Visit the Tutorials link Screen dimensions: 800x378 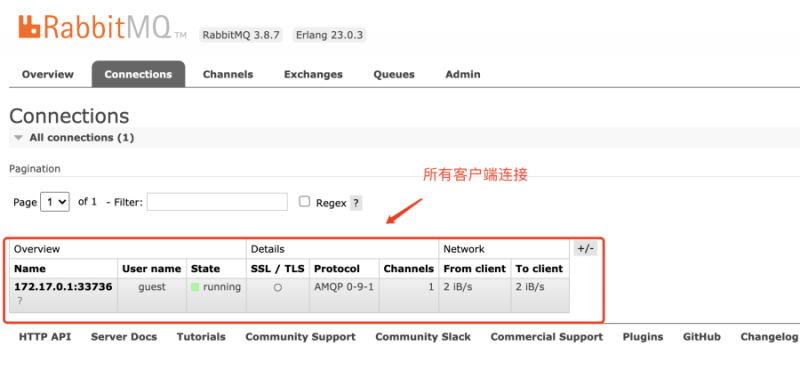click(201, 337)
